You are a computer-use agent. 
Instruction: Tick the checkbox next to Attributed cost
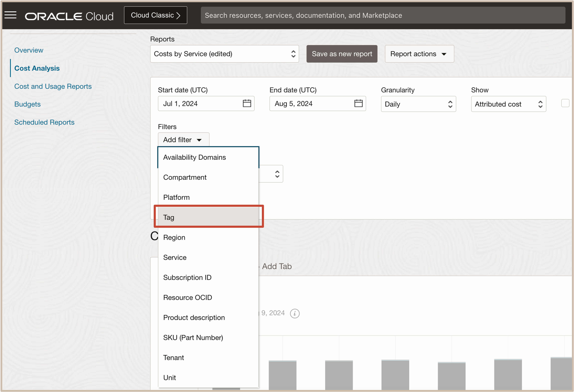point(565,103)
